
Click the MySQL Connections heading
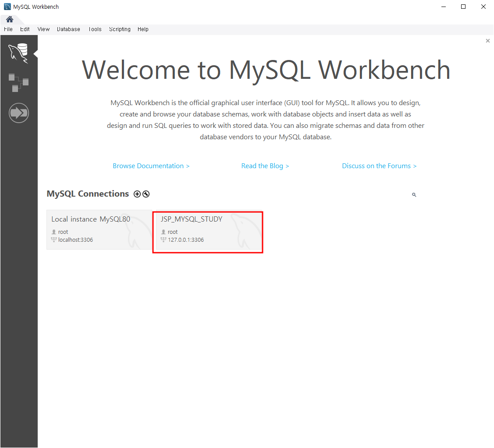pyautogui.click(x=88, y=194)
